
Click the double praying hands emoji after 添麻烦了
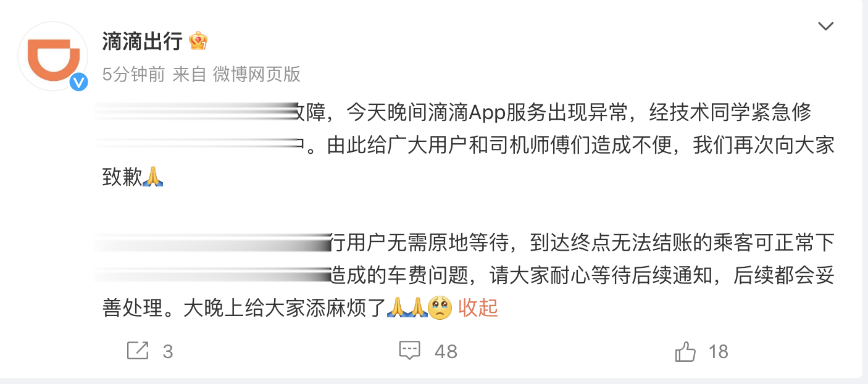(x=406, y=307)
